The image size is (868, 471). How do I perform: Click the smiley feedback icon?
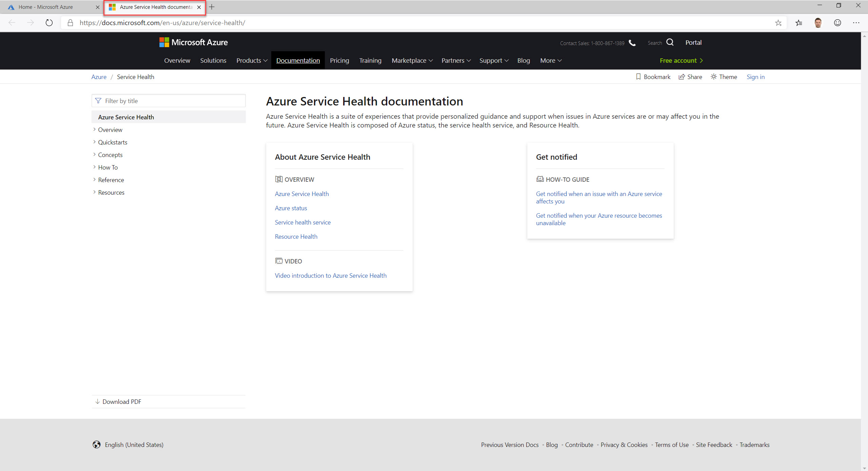click(837, 23)
